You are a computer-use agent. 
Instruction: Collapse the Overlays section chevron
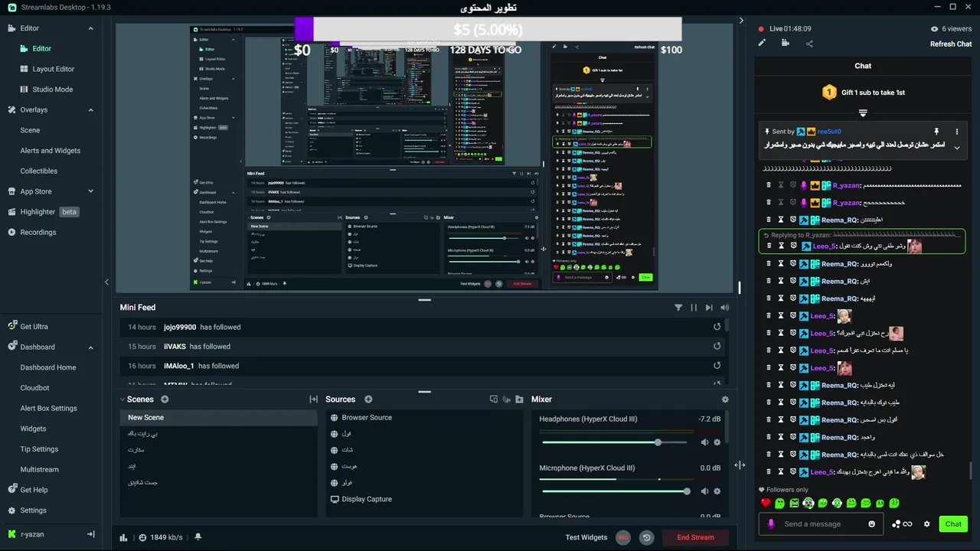pyautogui.click(x=90, y=110)
